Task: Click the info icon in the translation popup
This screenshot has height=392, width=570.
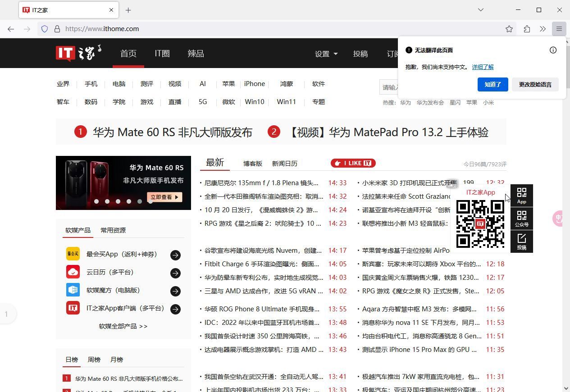Action: [x=553, y=50]
